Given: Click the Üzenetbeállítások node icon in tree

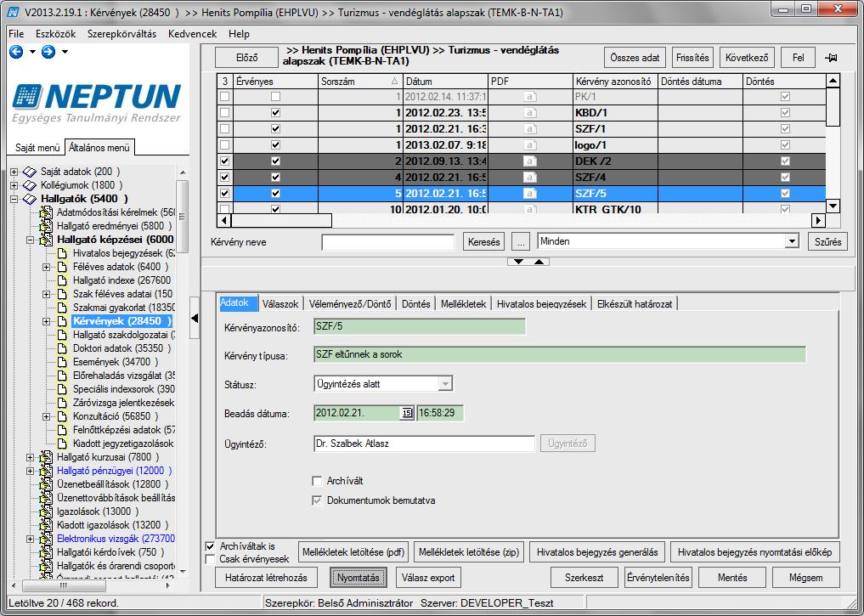Looking at the screenshot, I should coord(46,485).
